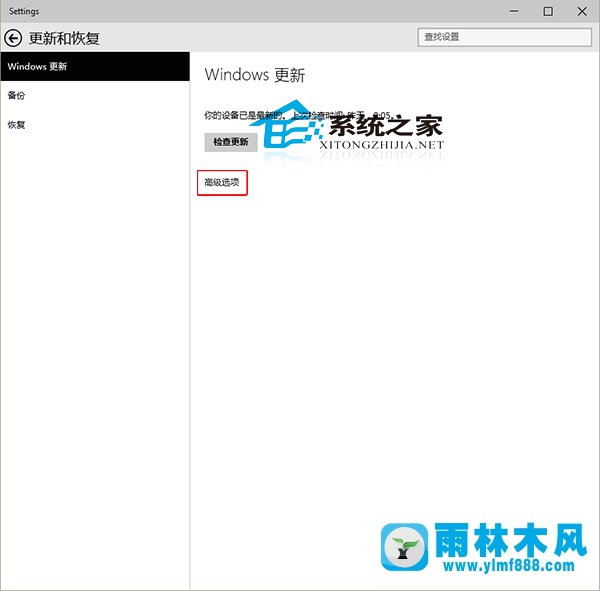Focus the 查找设置 search box
Screen dimensions: 600x591
pyautogui.click(x=504, y=37)
